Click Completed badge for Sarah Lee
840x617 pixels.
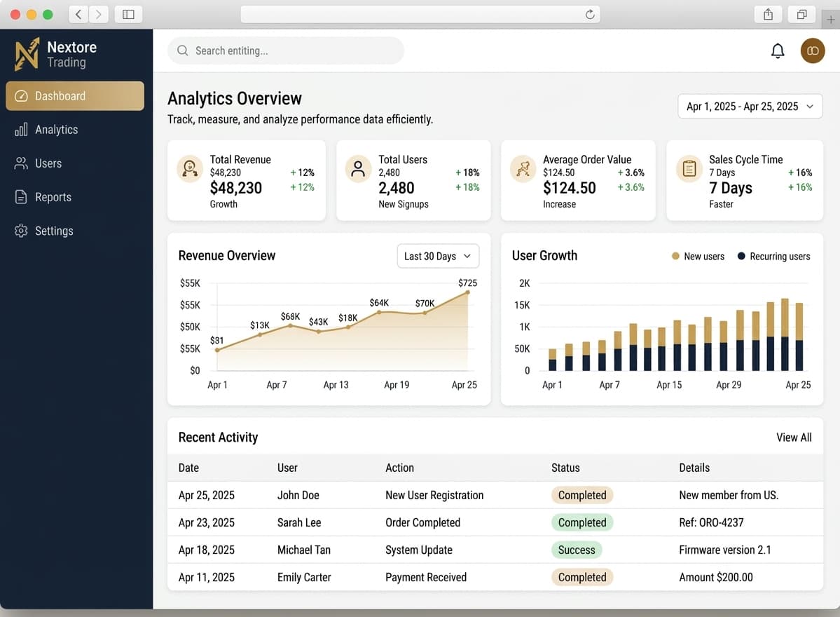click(x=582, y=522)
